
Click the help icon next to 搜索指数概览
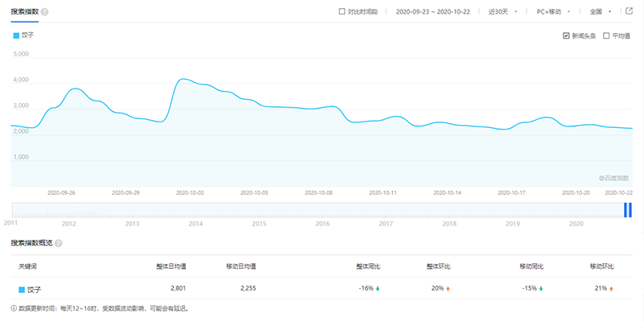(59, 243)
